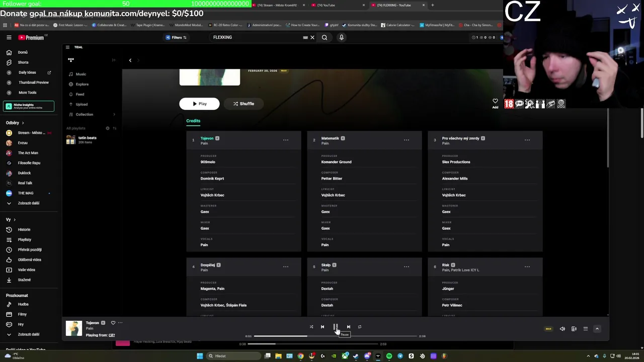This screenshot has width=644, height=362.
Task: Click the white Play album button
Action: click(199, 104)
